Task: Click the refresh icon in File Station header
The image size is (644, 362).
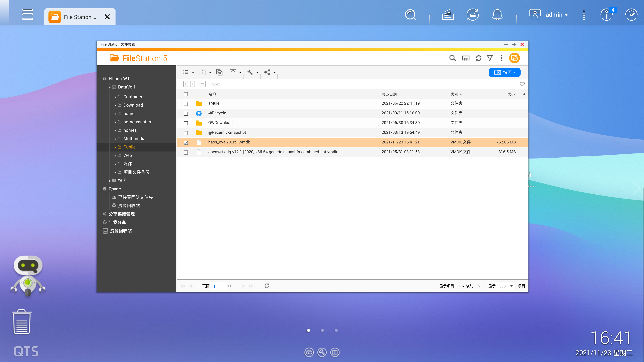Action: (x=478, y=58)
